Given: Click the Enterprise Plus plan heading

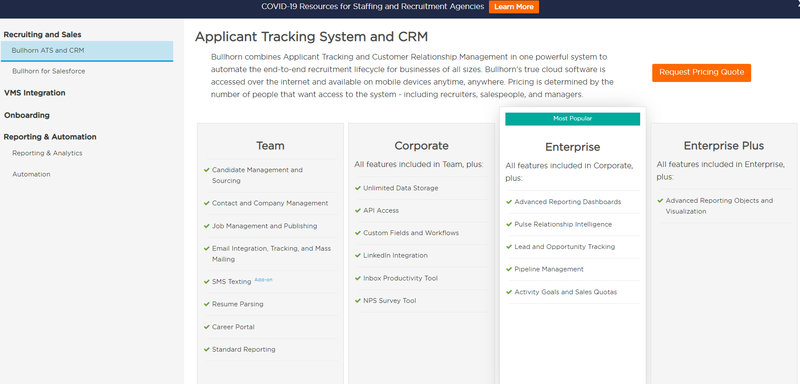Looking at the screenshot, I should [x=723, y=146].
